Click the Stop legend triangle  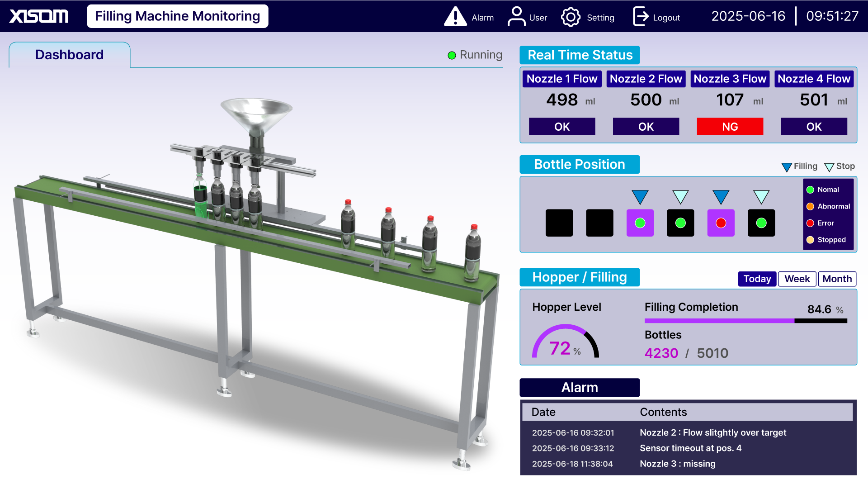point(829,167)
